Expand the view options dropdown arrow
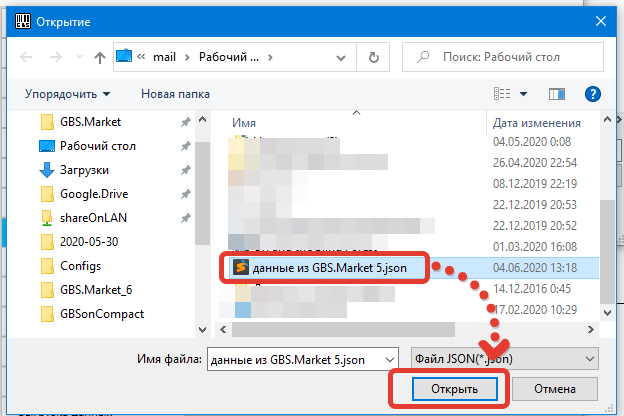 point(523,94)
